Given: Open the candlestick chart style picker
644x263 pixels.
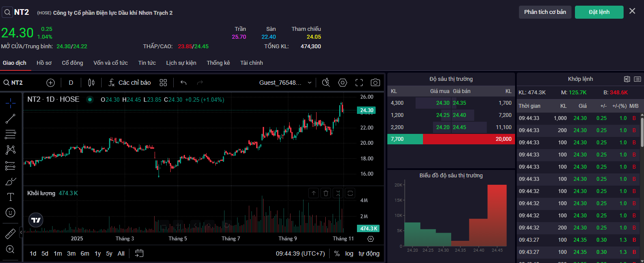Looking at the screenshot, I should pyautogui.click(x=91, y=83).
